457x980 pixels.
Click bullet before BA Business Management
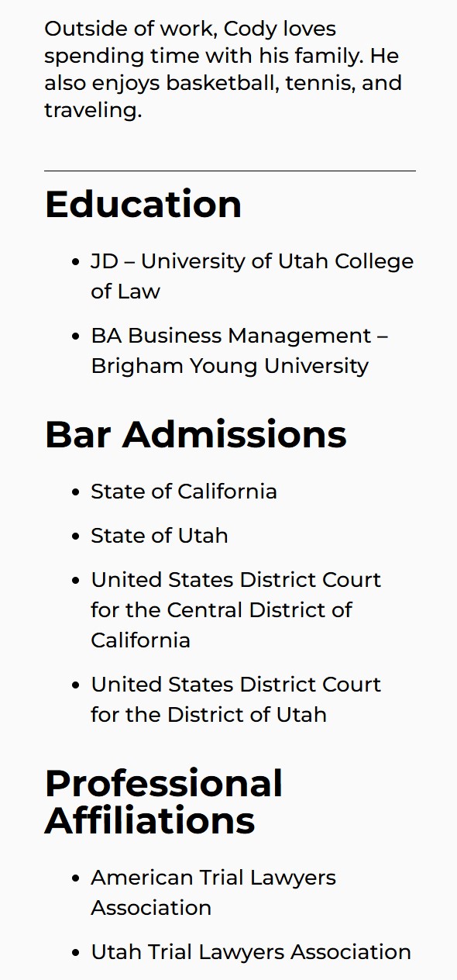(75, 336)
